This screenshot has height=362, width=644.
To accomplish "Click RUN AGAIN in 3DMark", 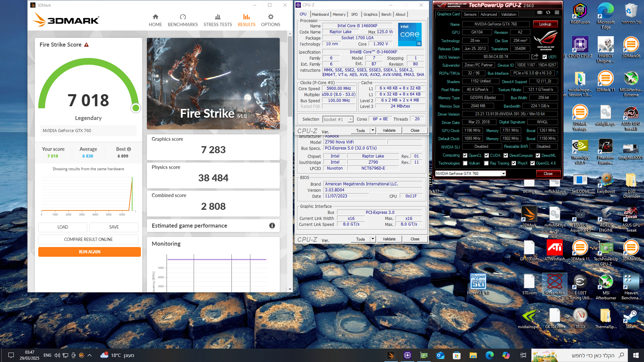I will [90, 252].
